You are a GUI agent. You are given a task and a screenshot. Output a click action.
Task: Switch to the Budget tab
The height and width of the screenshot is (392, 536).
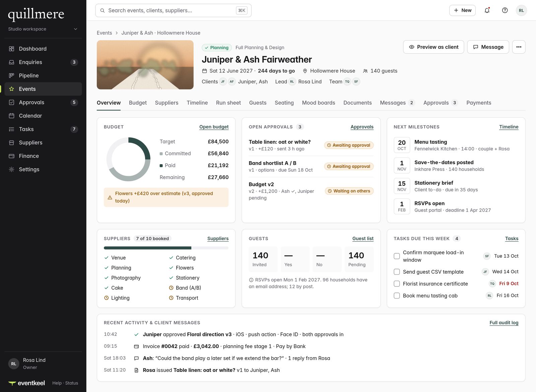(138, 103)
